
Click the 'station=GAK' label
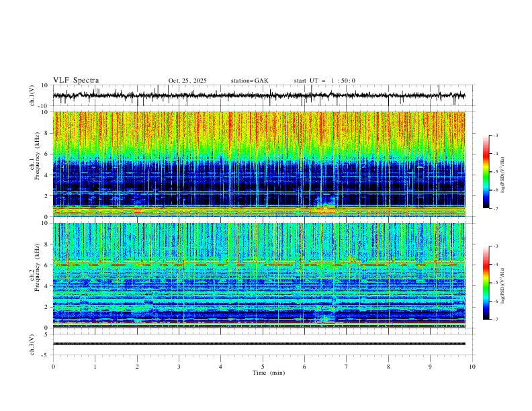click(x=249, y=81)
